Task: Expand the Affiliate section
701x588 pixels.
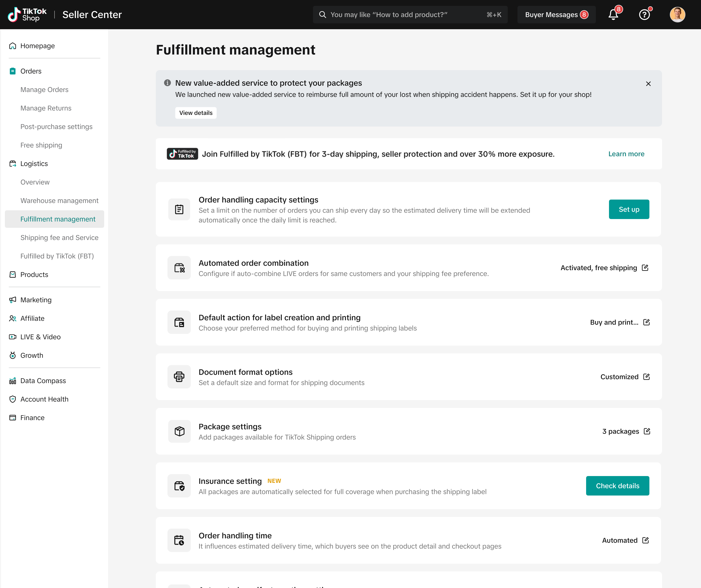Action: coord(32,318)
